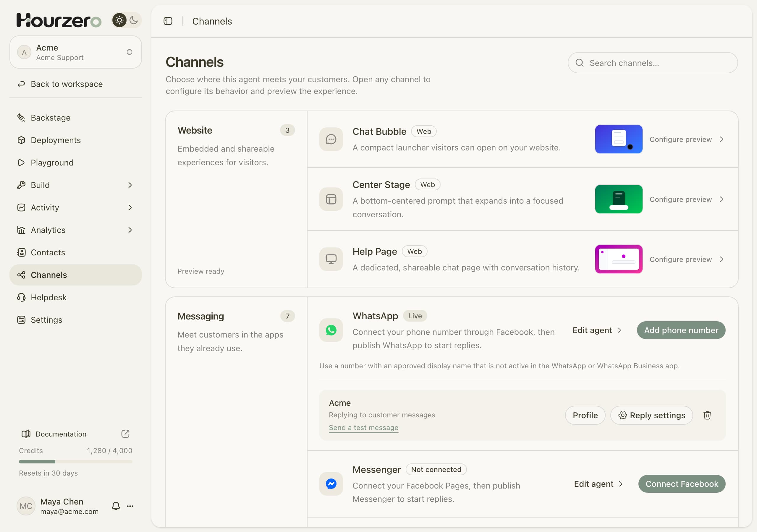This screenshot has width=757, height=532.
Task: Open Help Page pink preview thumbnail
Action: pos(619,259)
